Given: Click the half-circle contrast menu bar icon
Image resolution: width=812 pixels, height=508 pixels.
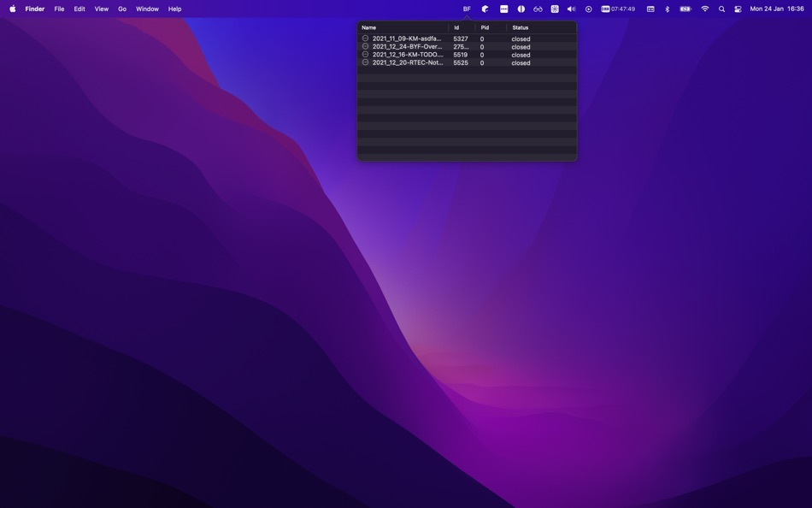Looking at the screenshot, I should click(521, 9).
